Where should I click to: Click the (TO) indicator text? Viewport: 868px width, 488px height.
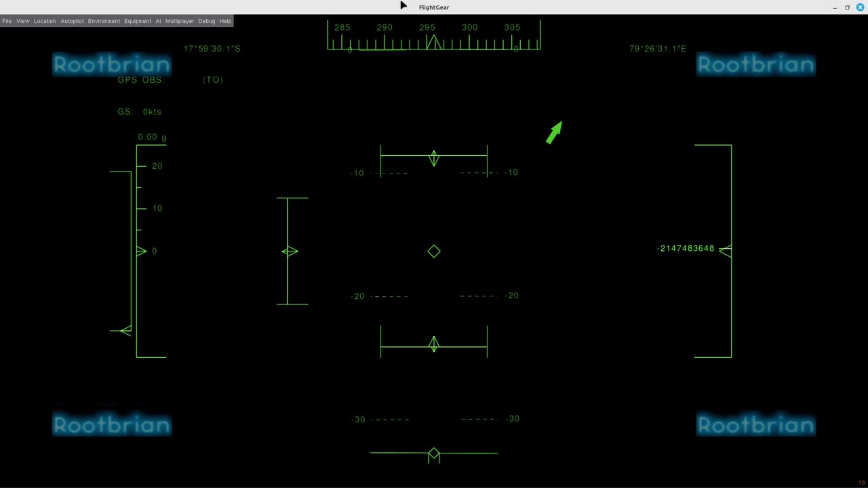coord(213,80)
